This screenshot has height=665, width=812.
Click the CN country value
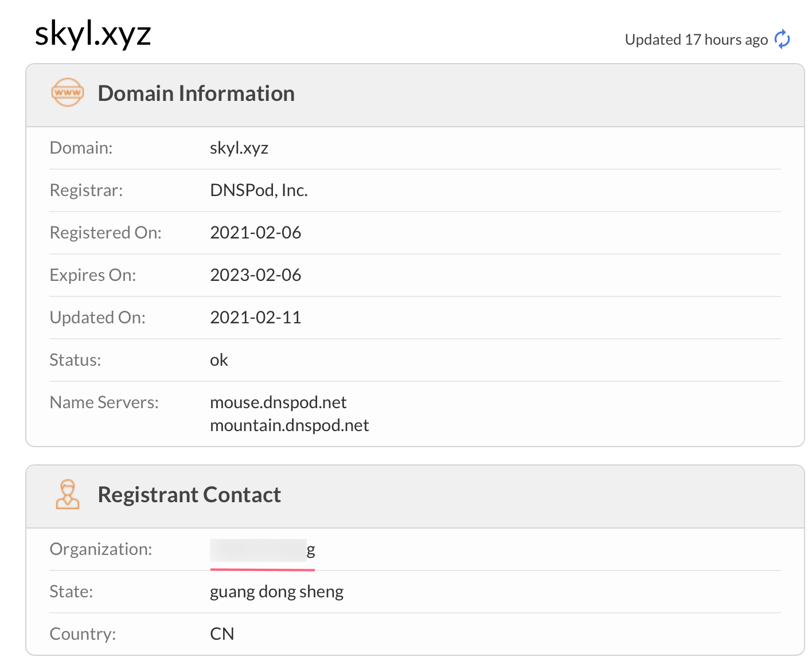tap(222, 634)
